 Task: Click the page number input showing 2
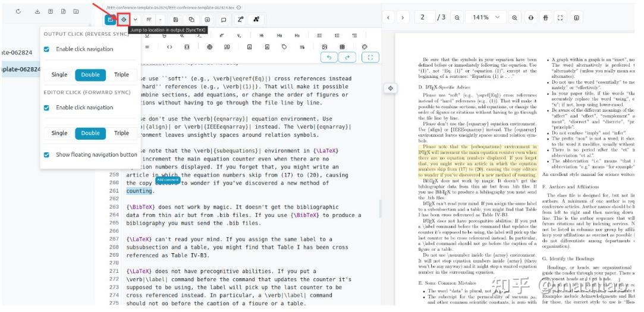click(424, 17)
